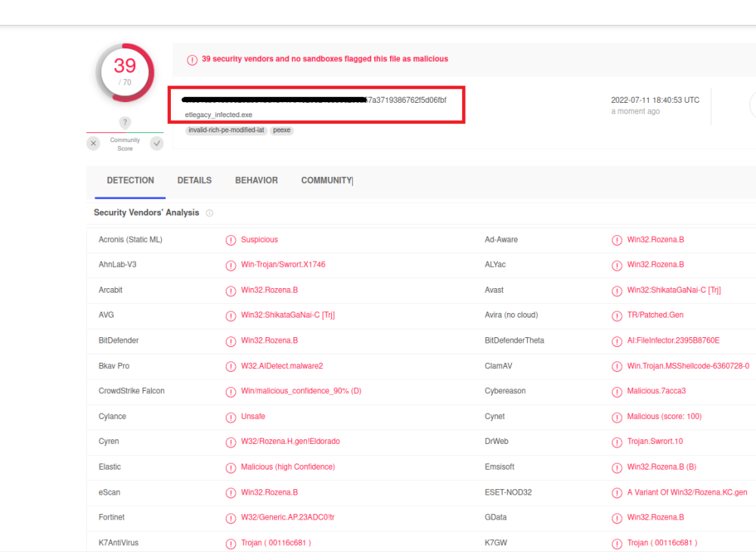Screen dimensions: 756x552
Task: Click the Win-Trojan/Swrort.X1746 detection result
Action: pyautogui.click(x=283, y=264)
